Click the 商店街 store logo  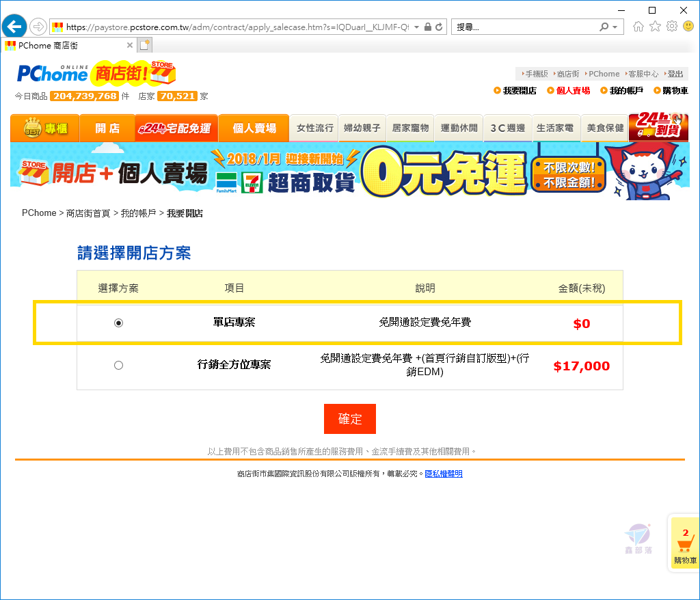pyautogui.click(x=133, y=73)
